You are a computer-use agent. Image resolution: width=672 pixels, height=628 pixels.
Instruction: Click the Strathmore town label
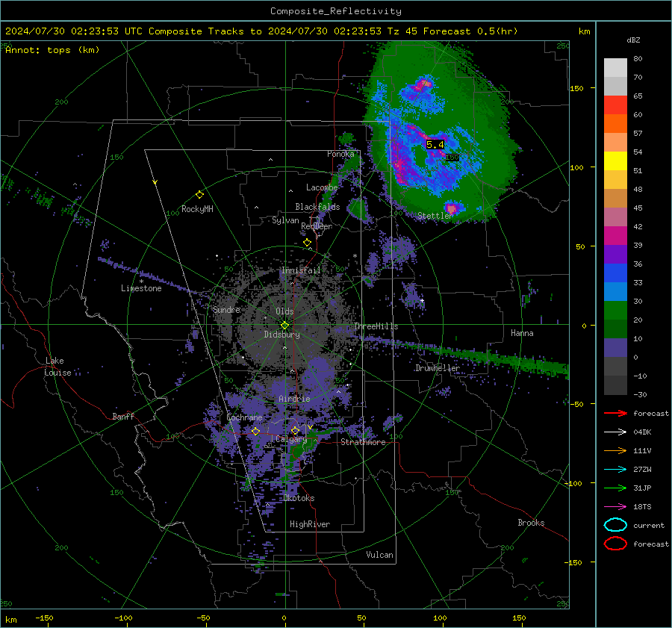coord(363,442)
